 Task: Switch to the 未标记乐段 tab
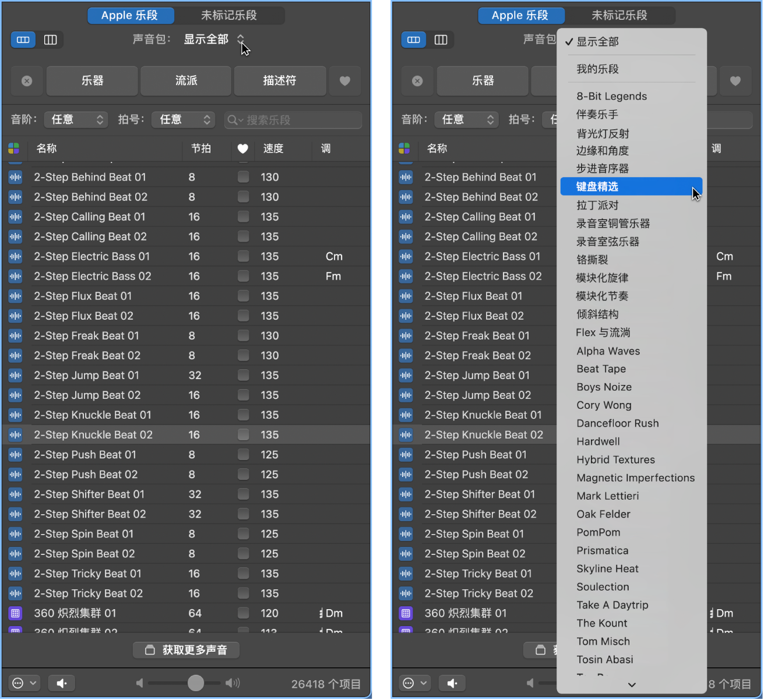point(230,15)
